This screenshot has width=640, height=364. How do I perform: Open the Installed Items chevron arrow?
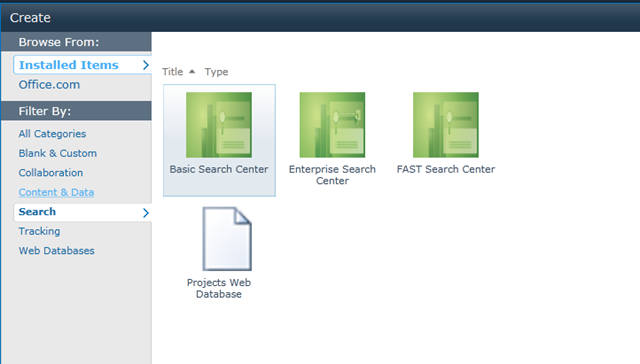[x=146, y=65]
